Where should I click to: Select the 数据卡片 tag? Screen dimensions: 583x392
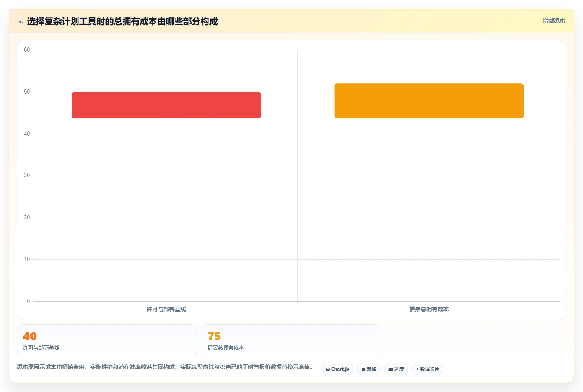(x=427, y=369)
